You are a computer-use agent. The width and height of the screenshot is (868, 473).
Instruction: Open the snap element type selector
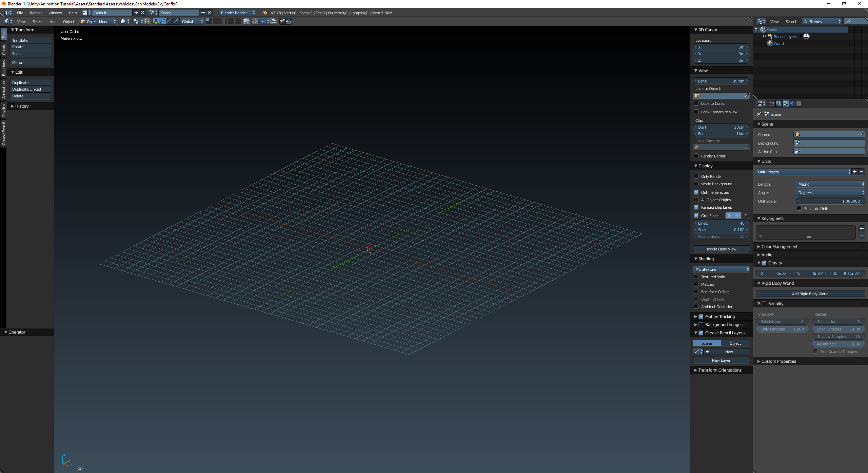point(264,21)
